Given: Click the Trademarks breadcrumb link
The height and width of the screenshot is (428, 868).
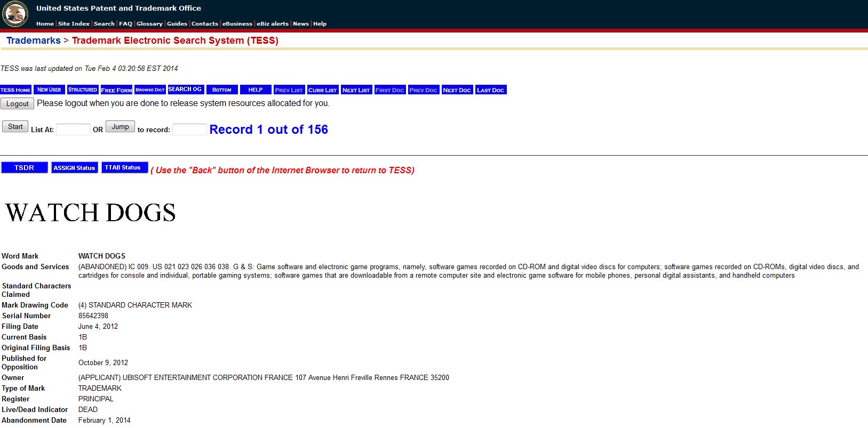Looking at the screenshot, I should click(34, 41).
